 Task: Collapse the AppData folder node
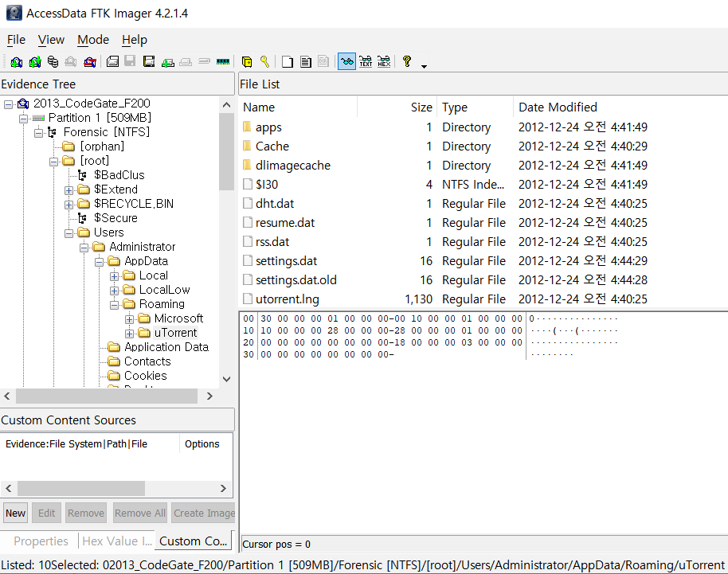(x=99, y=262)
